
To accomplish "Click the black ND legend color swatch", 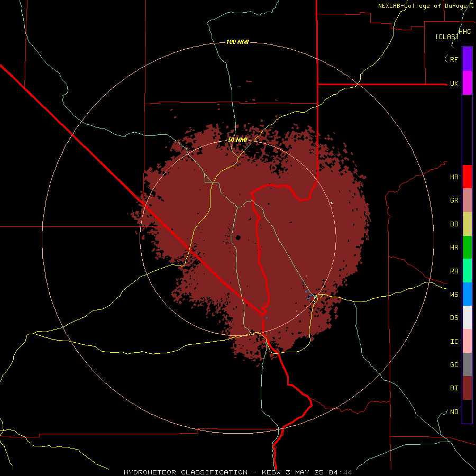I will (467, 411).
